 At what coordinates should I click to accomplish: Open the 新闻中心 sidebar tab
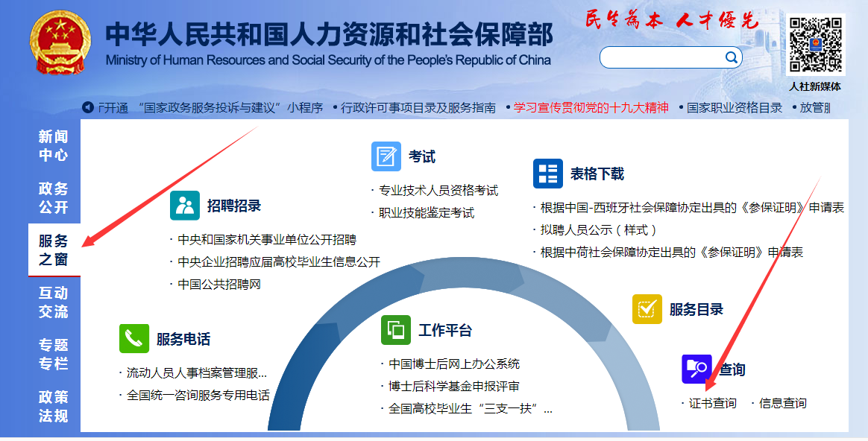point(54,145)
